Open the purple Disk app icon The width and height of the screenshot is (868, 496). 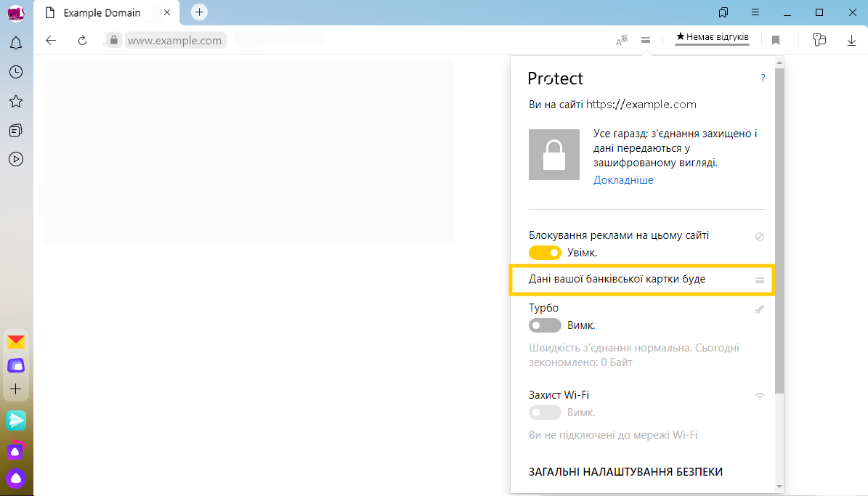coord(16,365)
